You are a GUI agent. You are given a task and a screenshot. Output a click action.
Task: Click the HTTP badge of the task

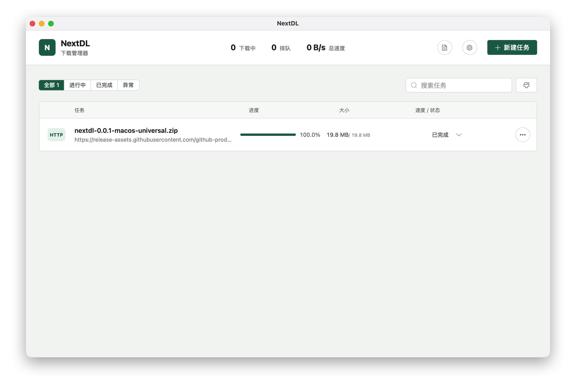point(56,135)
